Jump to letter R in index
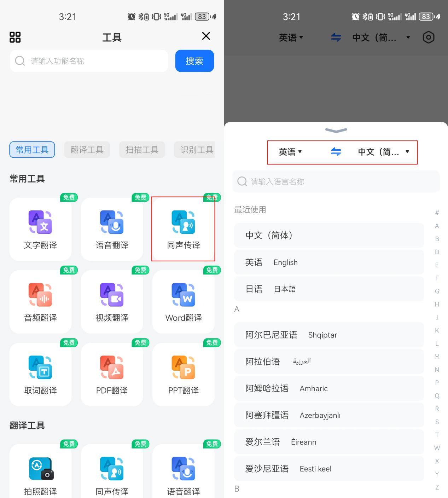This screenshot has width=448, height=498. pos(437,409)
